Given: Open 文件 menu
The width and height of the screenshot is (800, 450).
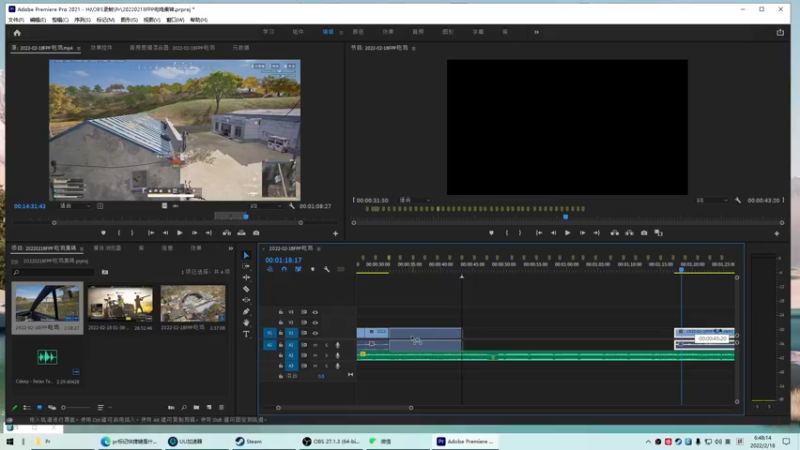Looking at the screenshot, I should (x=16, y=20).
